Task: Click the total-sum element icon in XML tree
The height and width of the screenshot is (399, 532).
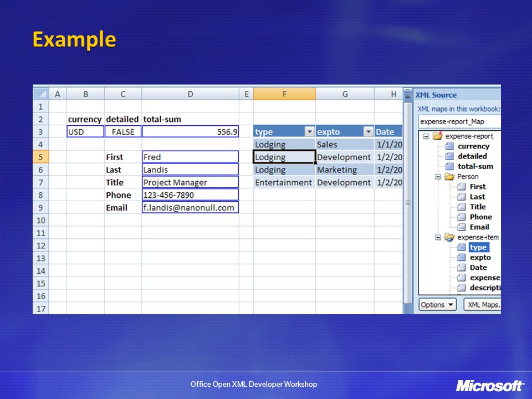Action: (449, 166)
